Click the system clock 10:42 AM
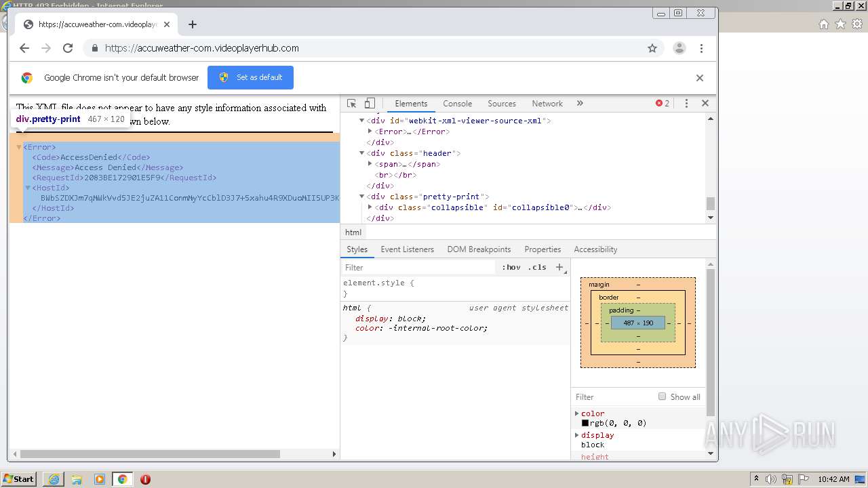This screenshot has width=868, height=488. [x=833, y=479]
